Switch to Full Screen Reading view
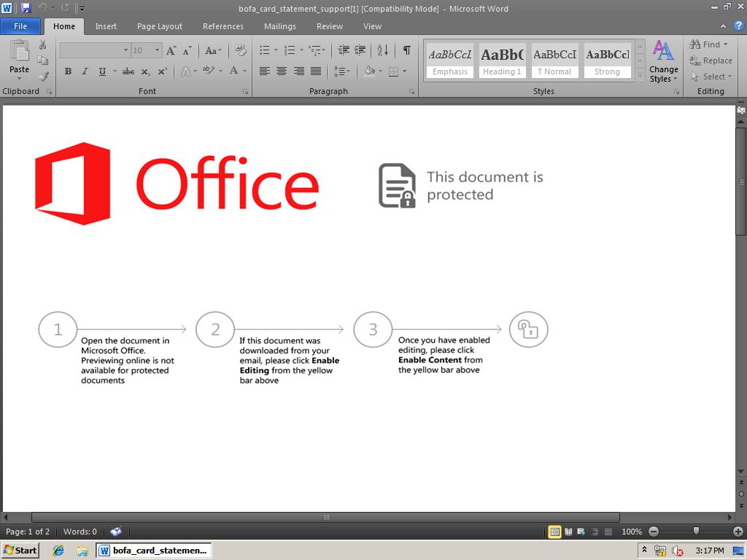 [x=568, y=532]
